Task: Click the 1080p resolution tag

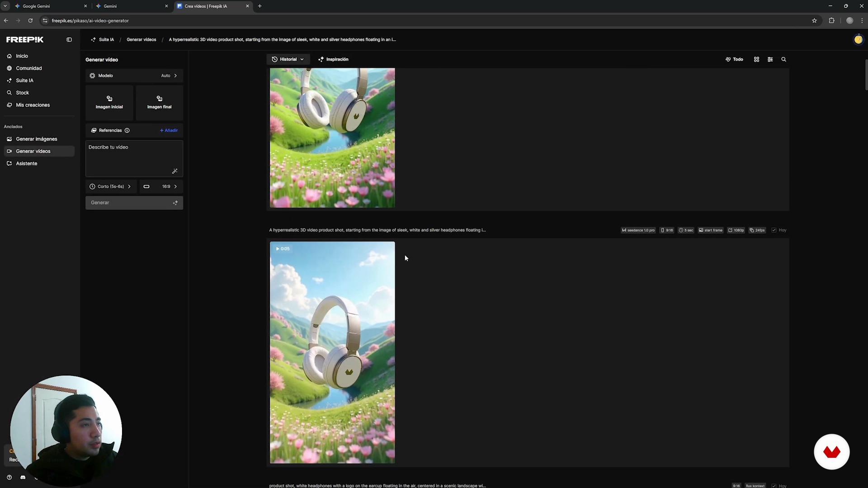Action: coord(736,230)
